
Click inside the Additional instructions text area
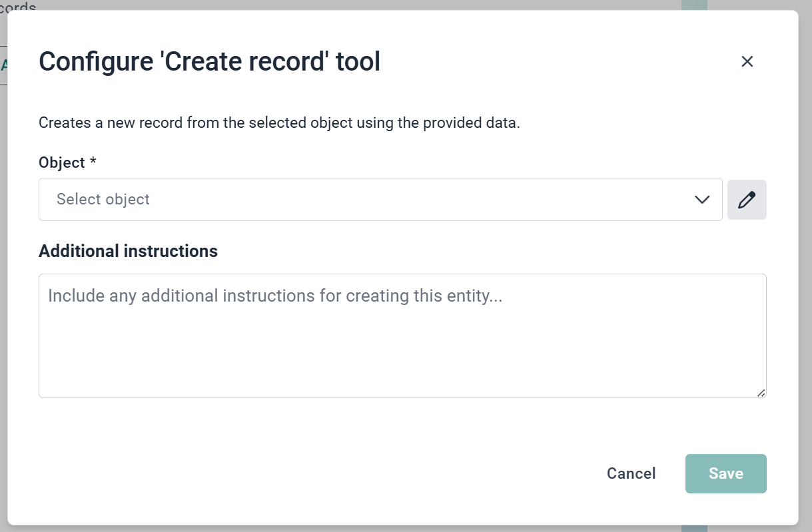(402, 346)
